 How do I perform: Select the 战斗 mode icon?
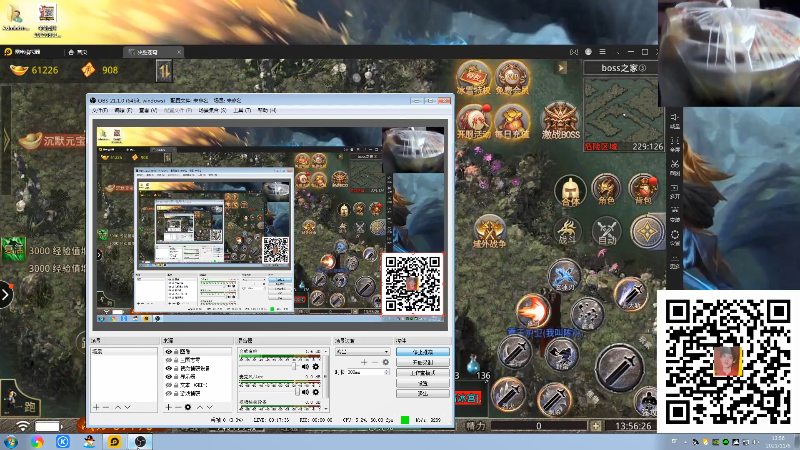[x=567, y=232]
